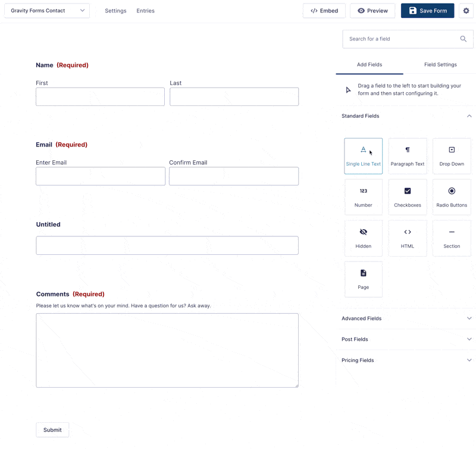Add a Number field
Screen dimensions: 476x449
coord(363,197)
